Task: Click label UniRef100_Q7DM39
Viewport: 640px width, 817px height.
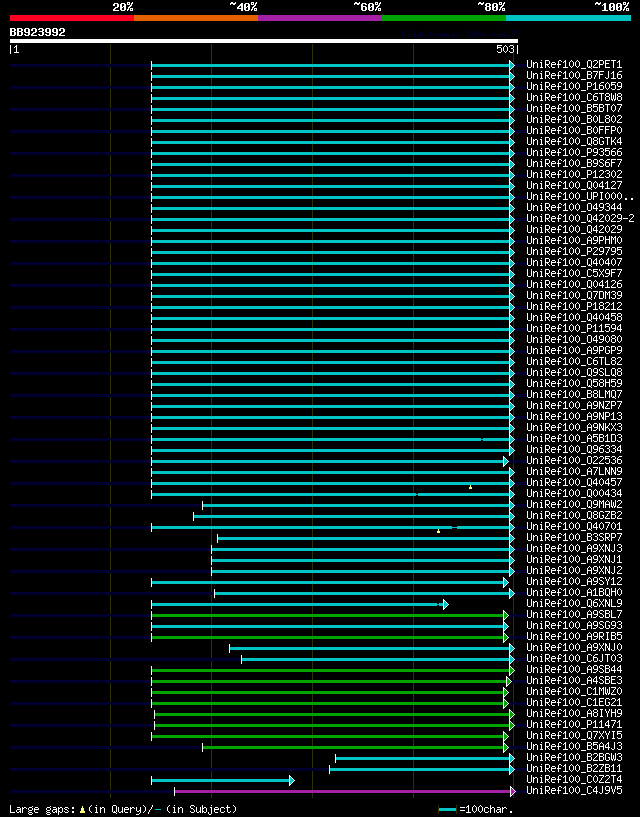Action: pos(574,295)
